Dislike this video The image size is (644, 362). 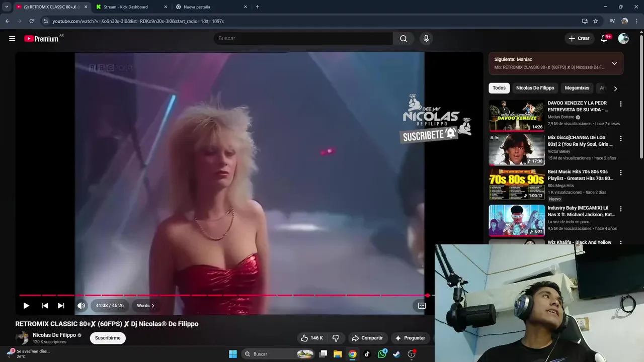coord(336,338)
